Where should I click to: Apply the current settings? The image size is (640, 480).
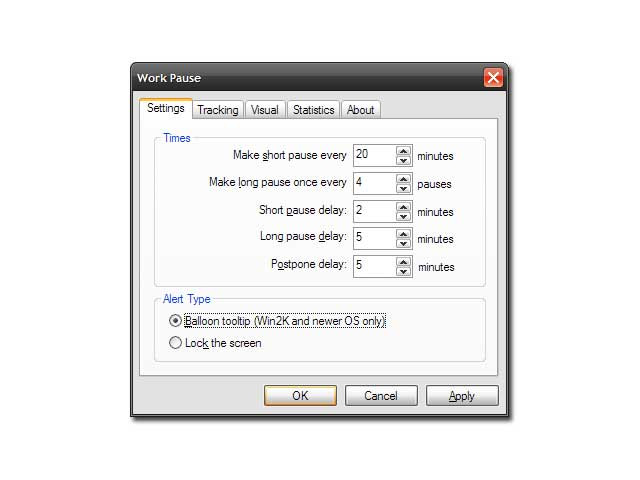pos(462,396)
